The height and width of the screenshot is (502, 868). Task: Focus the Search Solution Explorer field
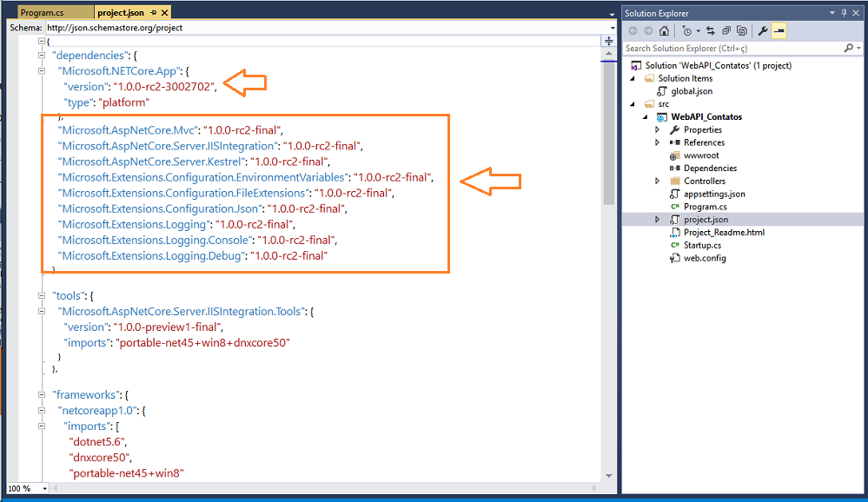tap(732, 48)
